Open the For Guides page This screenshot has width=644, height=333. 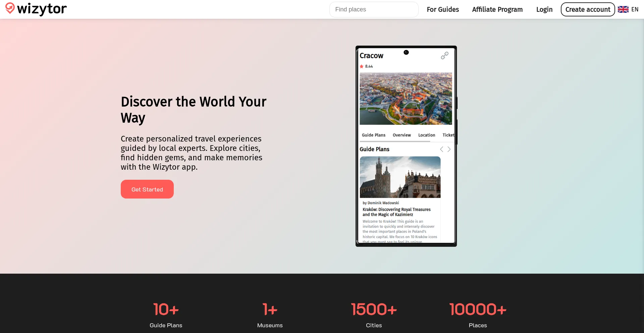443,9
